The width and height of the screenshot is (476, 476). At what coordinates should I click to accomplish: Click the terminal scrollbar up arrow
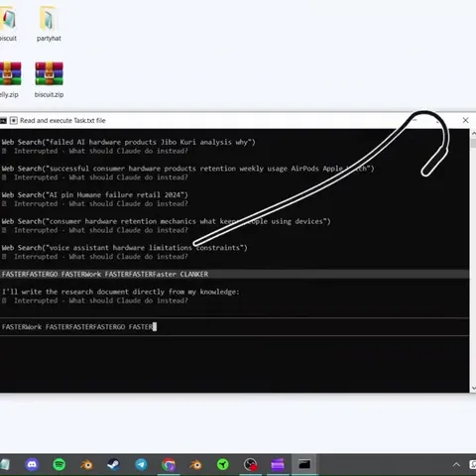[473, 133]
